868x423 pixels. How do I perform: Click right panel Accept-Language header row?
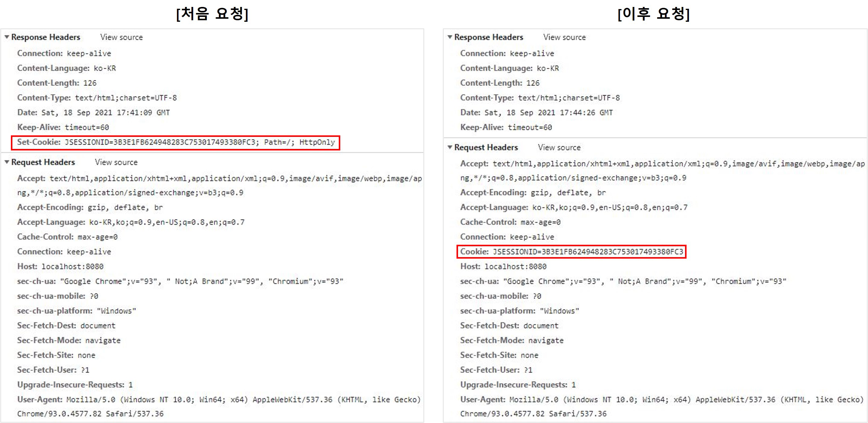click(574, 208)
